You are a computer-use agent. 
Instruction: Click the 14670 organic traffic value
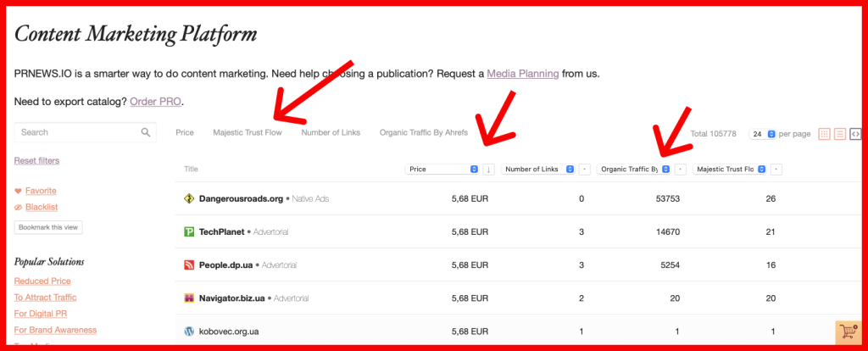coord(668,232)
